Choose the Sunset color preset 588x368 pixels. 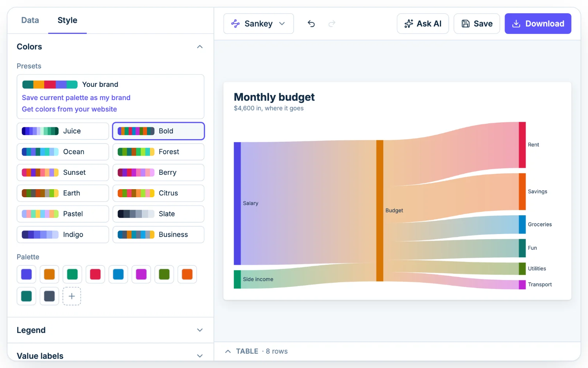(x=63, y=172)
